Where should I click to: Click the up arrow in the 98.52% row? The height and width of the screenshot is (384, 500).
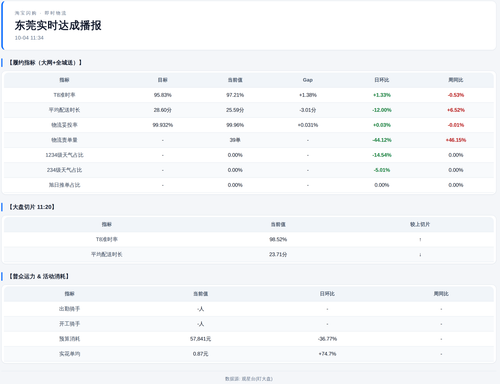[420, 239]
